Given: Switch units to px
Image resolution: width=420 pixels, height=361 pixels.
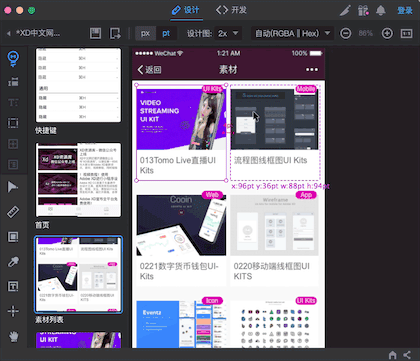Looking at the screenshot, I should 145,33.
